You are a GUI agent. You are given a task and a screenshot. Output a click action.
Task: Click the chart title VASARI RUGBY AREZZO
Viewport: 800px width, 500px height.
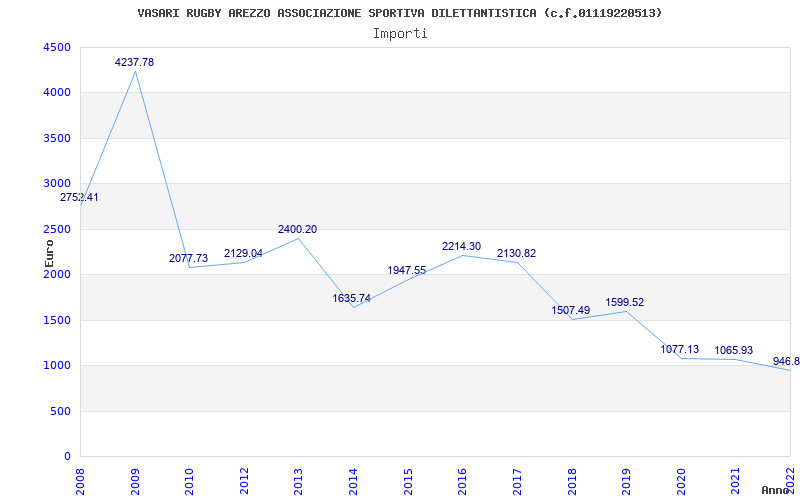click(399, 13)
